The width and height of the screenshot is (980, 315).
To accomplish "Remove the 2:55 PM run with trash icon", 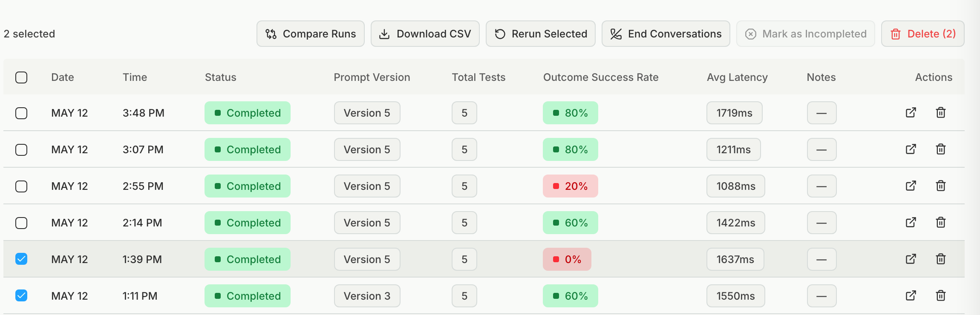I will click(x=941, y=186).
